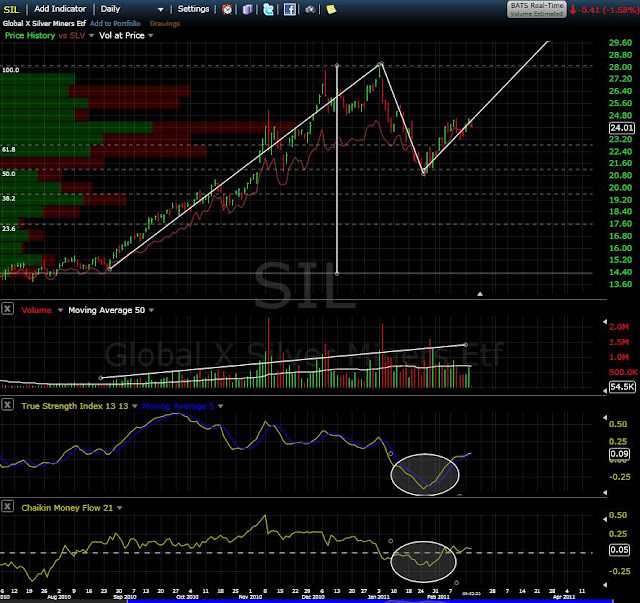Click the arrow above True Strength scale
Viewport: 640px width, 603px height.
[605, 417]
